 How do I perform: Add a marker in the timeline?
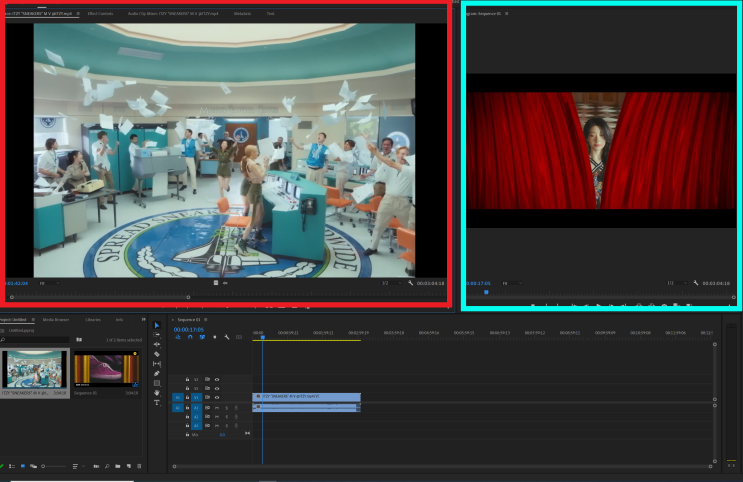point(215,337)
